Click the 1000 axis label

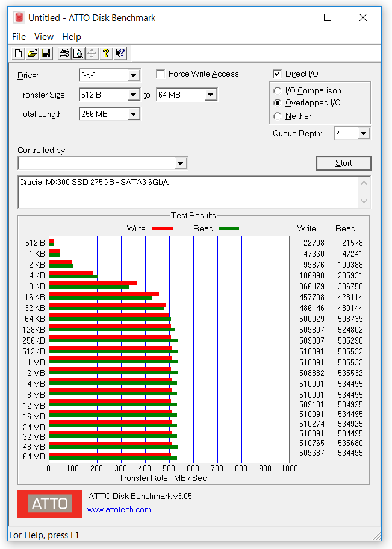coord(290,468)
